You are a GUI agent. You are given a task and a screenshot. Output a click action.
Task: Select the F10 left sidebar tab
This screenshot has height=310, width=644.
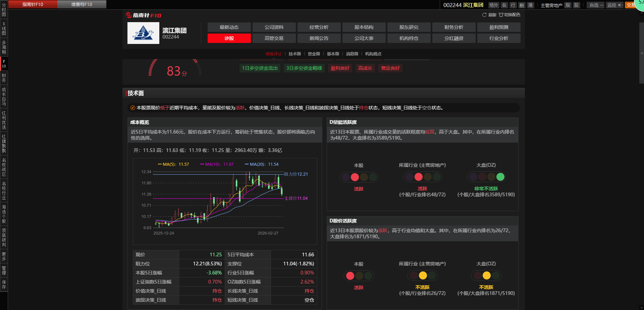coord(4,64)
